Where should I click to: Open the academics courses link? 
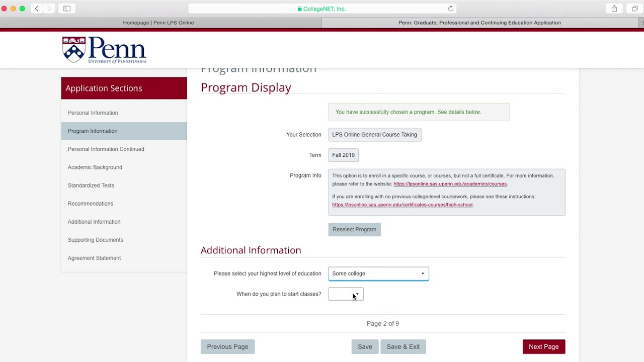click(x=450, y=184)
